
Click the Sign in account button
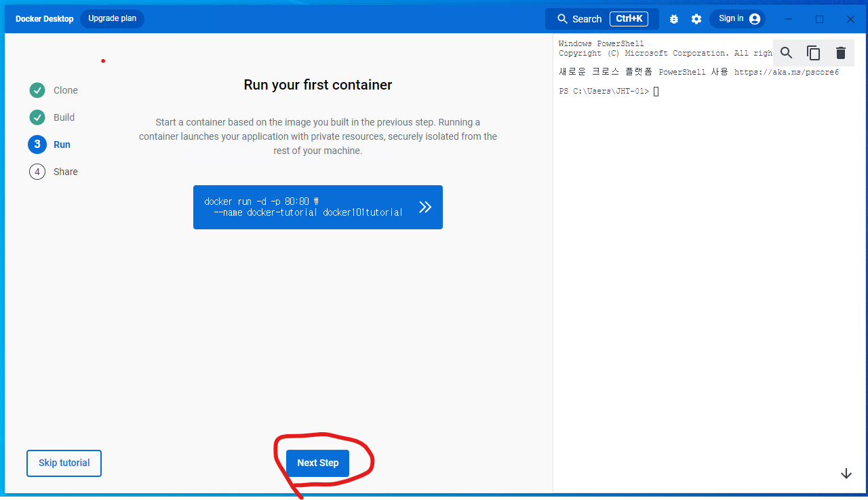pos(738,19)
